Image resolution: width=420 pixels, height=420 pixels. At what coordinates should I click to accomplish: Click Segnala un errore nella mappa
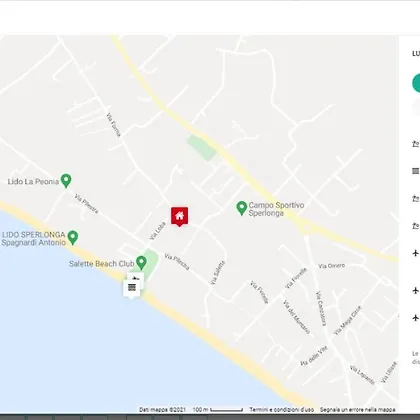[358, 409]
